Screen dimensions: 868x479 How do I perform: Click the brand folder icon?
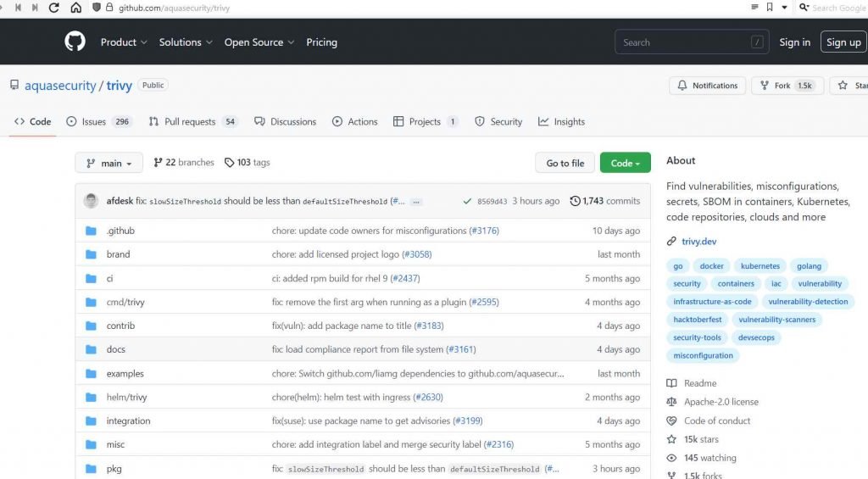pyautogui.click(x=91, y=254)
